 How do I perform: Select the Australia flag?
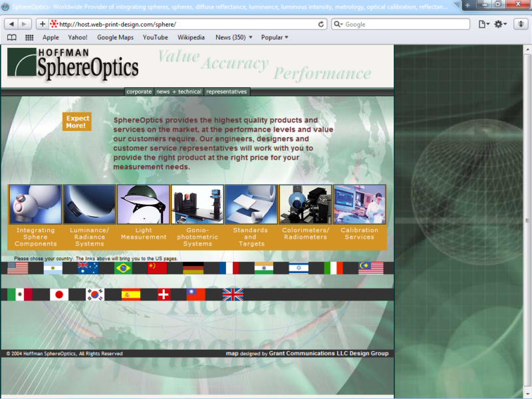click(x=88, y=268)
